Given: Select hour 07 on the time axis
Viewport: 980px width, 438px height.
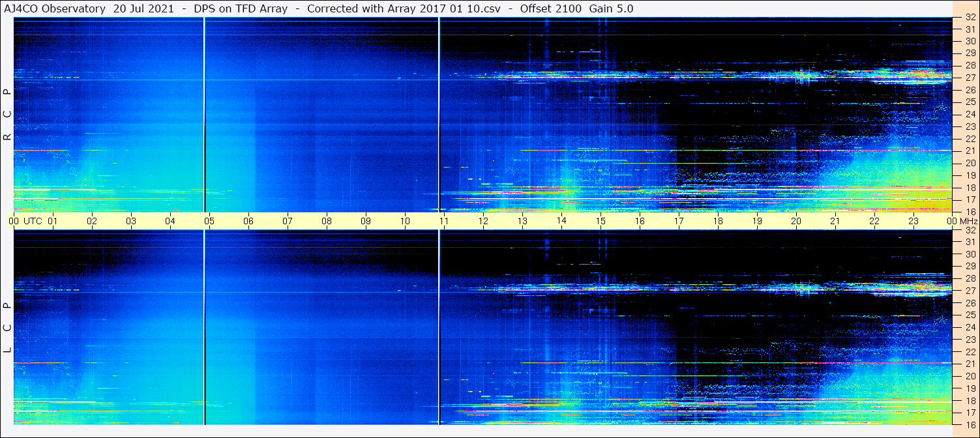Looking at the screenshot, I should [x=288, y=221].
